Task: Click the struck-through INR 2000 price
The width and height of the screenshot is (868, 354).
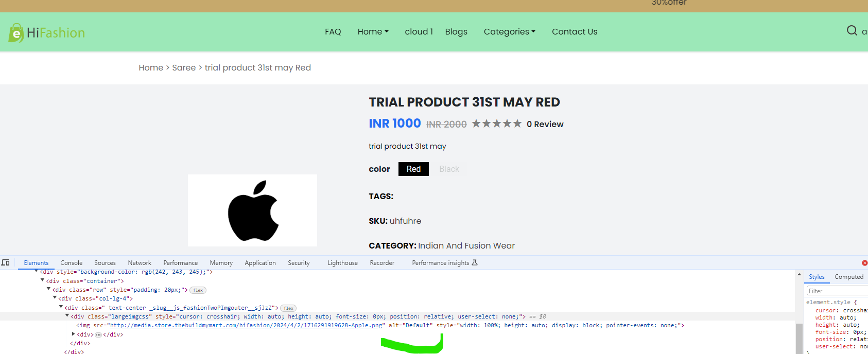Action: click(446, 125)
